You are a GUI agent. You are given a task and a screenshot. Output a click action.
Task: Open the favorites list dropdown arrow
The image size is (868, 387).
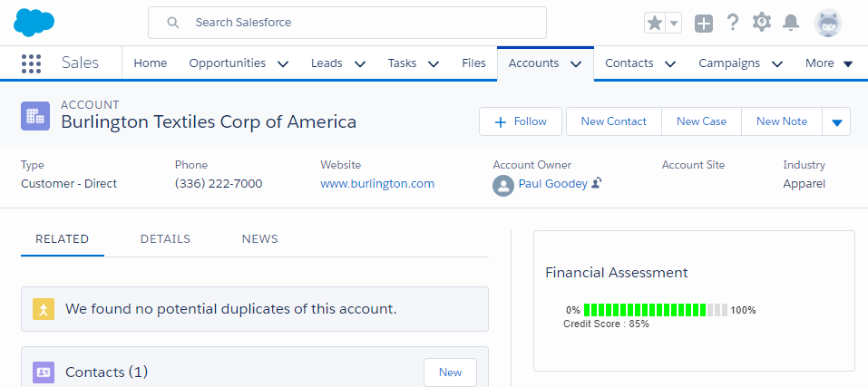pos(674,24)
